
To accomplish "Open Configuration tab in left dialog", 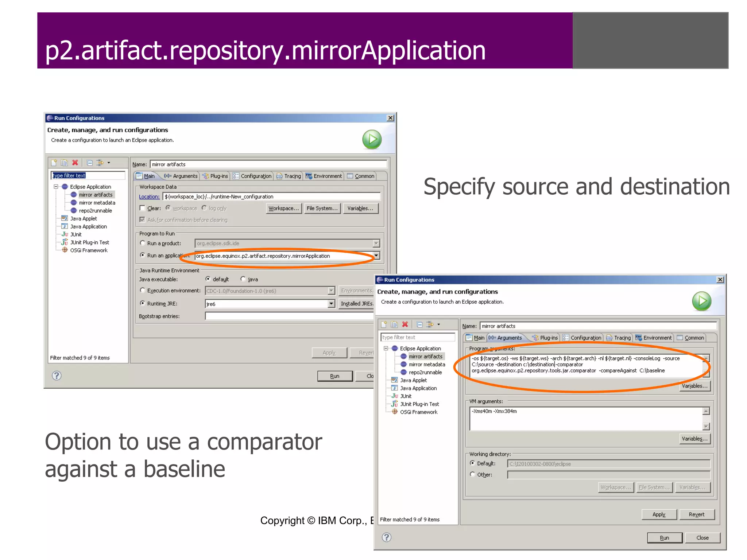I will pos(252,176).
